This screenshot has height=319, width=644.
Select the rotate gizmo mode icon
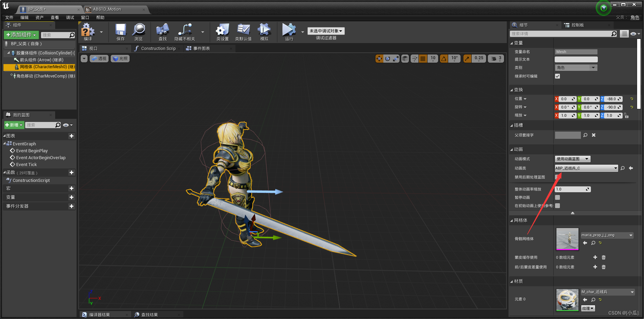click(x=388, y=59)
